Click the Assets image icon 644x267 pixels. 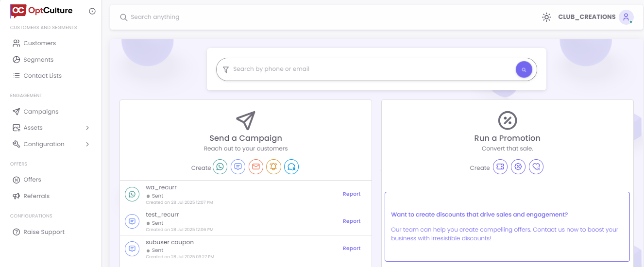(x=17, y=128)
